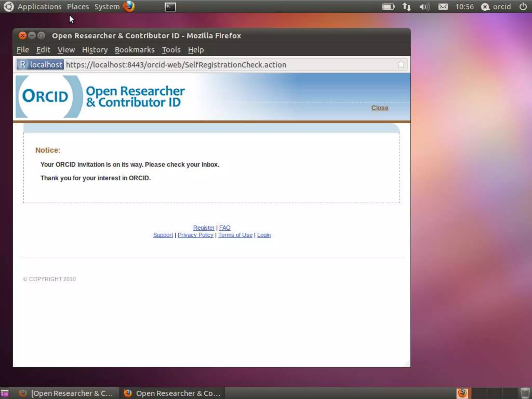Expand the Places menu
532x399 pixels.
coord(78,7)
